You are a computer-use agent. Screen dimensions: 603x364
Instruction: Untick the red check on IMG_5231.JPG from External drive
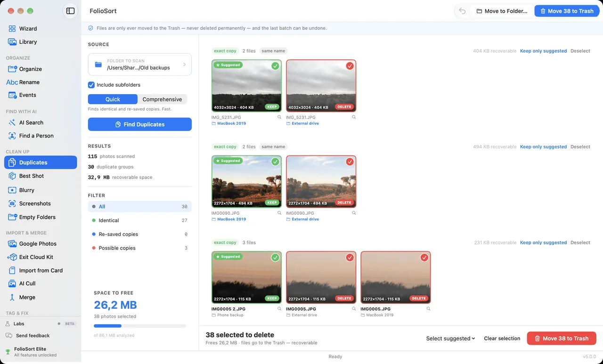350,66
